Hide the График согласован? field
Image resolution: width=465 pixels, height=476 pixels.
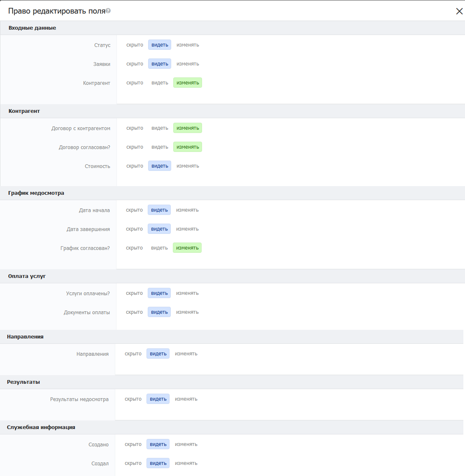click(x=135, y=248)
